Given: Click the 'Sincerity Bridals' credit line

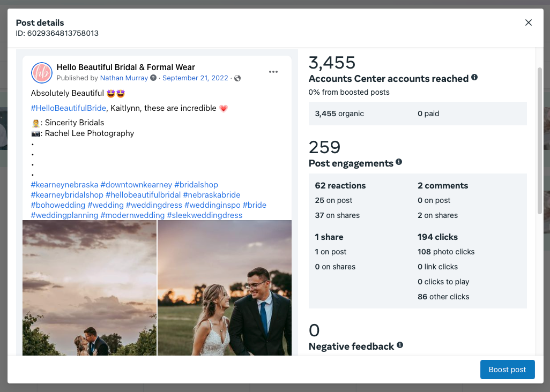Looking at the screenshot, I should click(75, 123).
